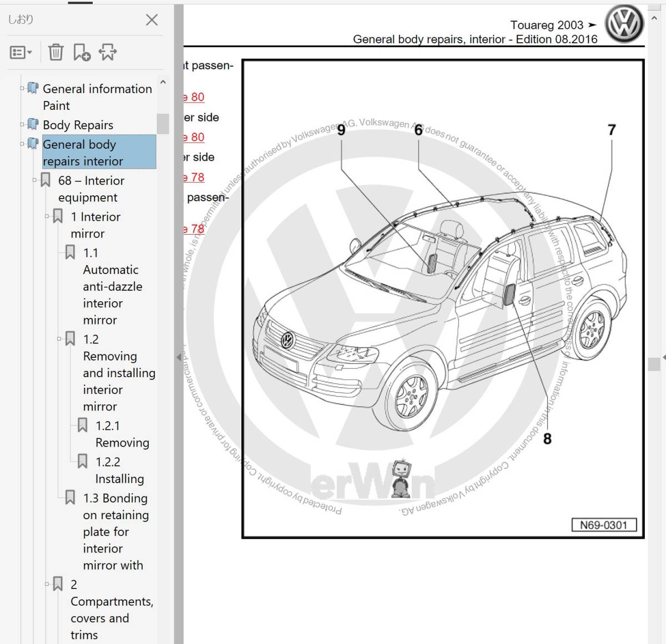
Task: Expand the General information Paint bookmark
Action: click(22, 88)
